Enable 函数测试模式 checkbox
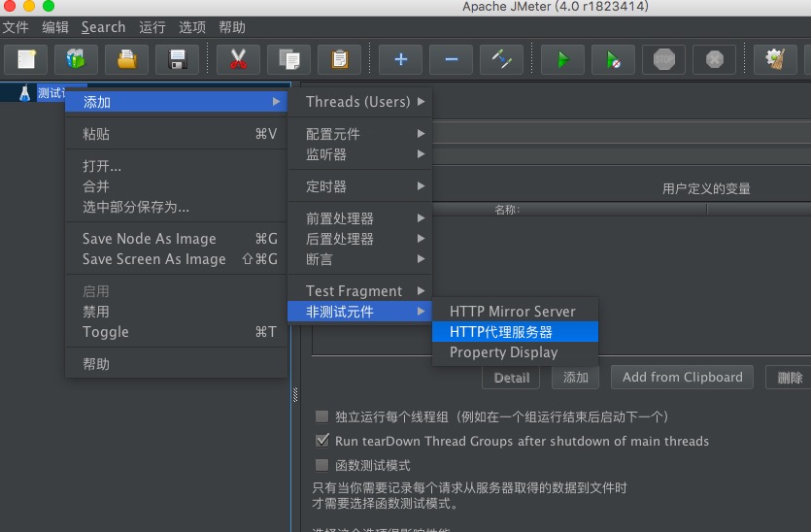 coord(321,465)
